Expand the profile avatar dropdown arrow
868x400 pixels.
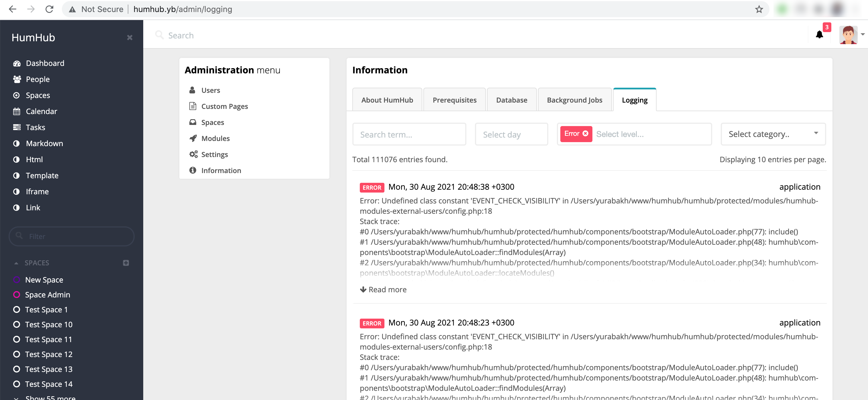point(863,35)
